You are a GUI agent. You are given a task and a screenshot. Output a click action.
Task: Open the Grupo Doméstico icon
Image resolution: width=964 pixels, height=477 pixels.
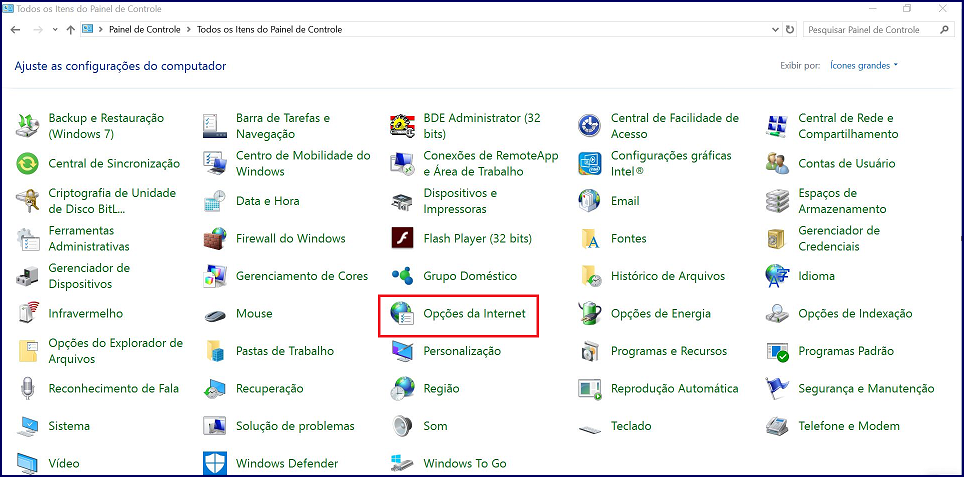tap(403, 276)
